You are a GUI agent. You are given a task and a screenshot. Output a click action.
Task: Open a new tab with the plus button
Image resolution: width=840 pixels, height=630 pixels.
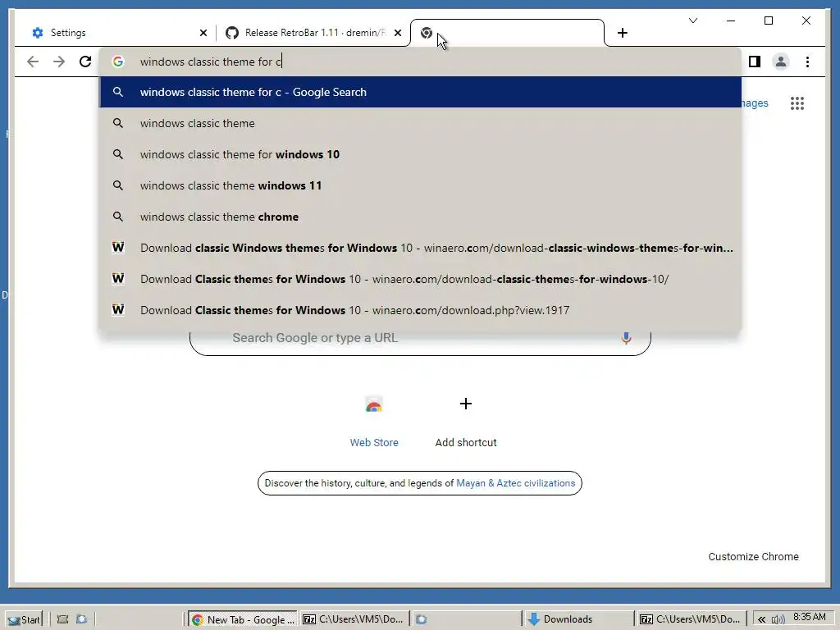point(622,33)
